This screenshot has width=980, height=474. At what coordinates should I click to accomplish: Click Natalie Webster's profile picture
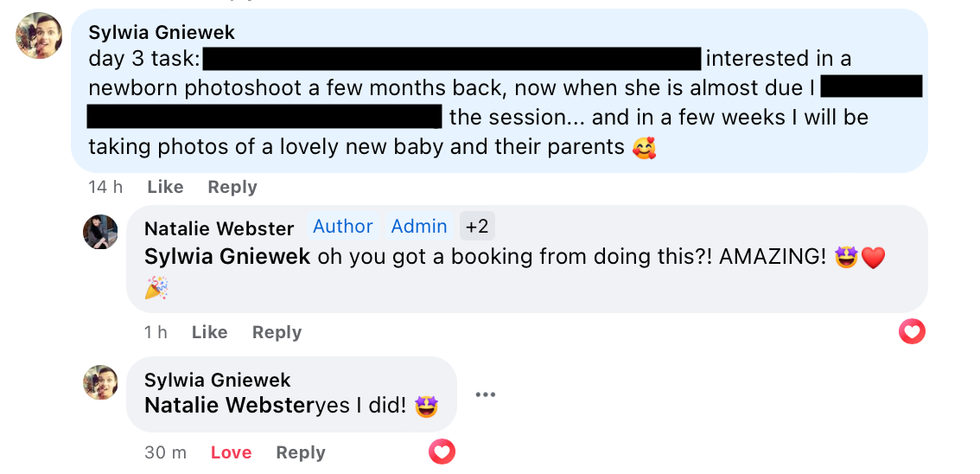tap(100, 232)
